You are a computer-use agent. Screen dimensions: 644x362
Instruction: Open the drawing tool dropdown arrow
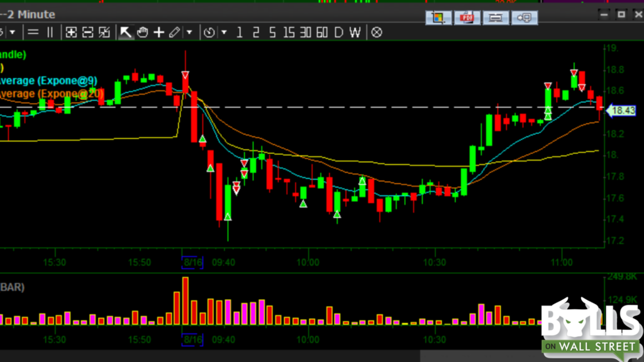[x=189, y=32]
